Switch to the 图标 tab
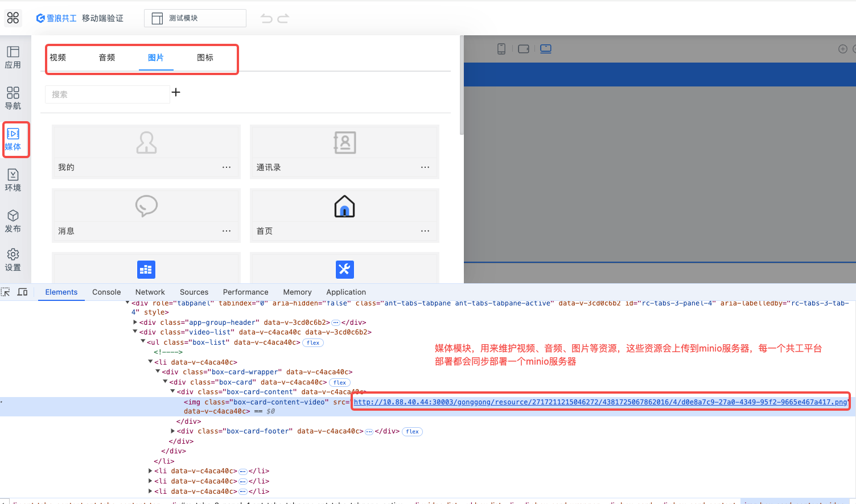Screen dimensions: 856x504 (205, 57)
